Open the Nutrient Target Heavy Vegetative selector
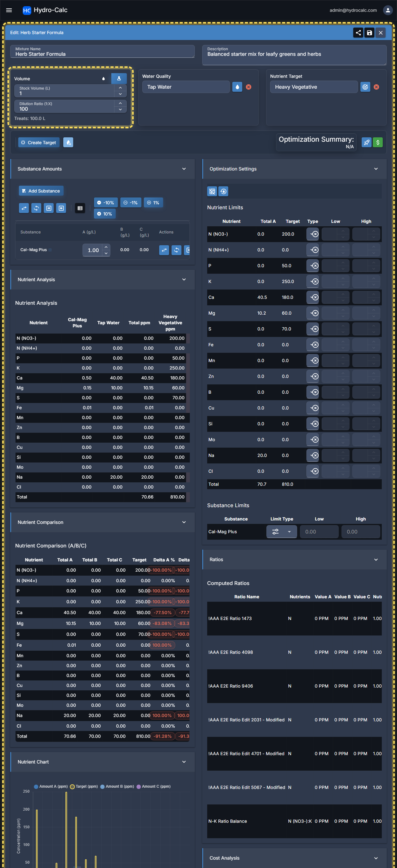Viewport: 397px width, 868px height. pos(314,87)
